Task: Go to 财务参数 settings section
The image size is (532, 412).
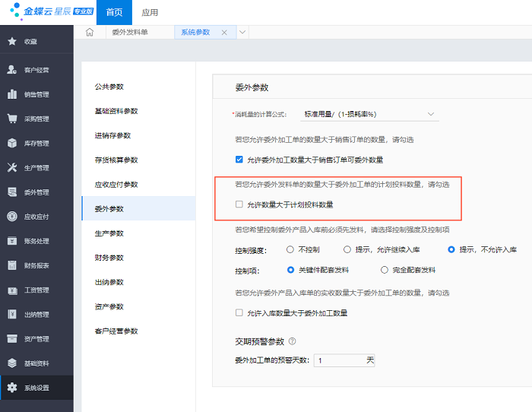Action: 109,258
